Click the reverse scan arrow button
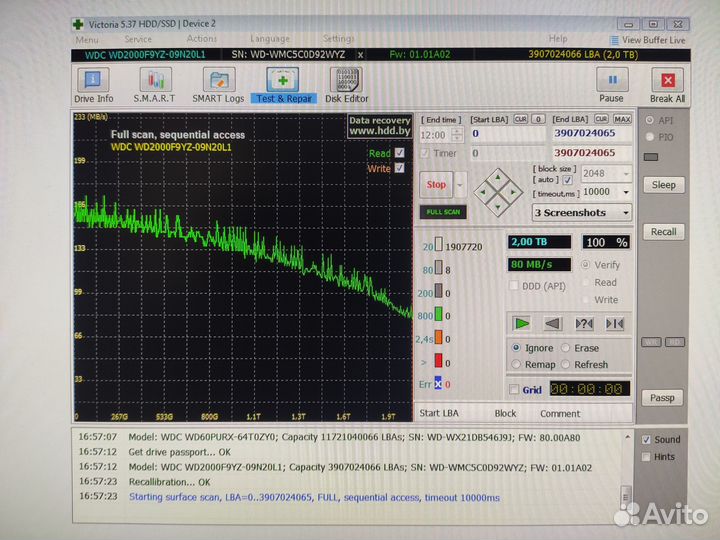Image resolution: width=720 pixels, height=540 pixels. click(x=552, y=324)
